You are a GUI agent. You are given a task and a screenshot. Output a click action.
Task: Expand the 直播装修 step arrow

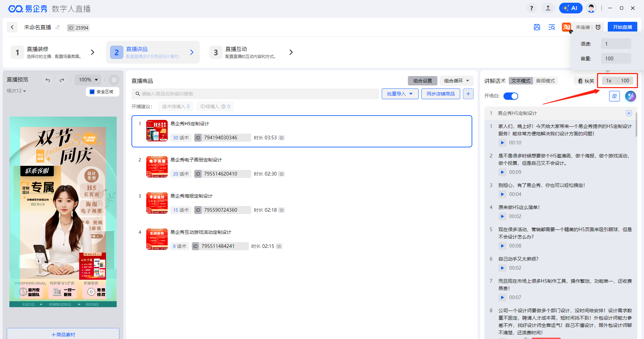pyautogui.click(x=93, y=52)
